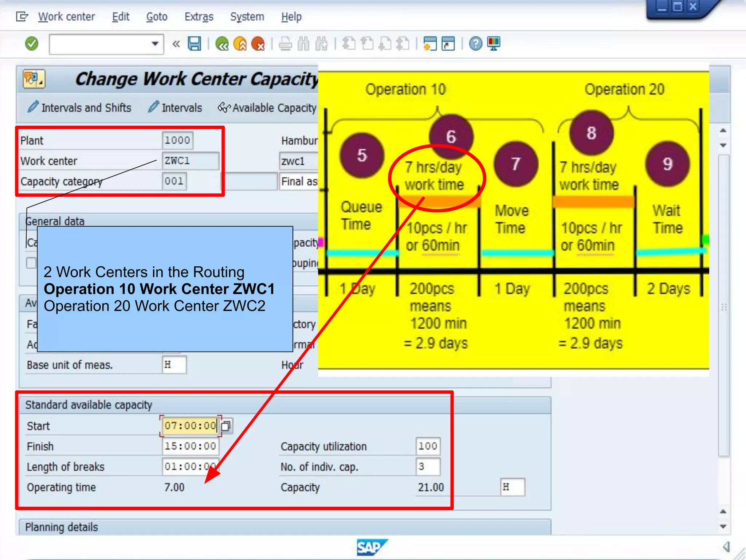746x560 pixels.
Task: Click the Work center field ZWC1
Action: tap(191, 161)
